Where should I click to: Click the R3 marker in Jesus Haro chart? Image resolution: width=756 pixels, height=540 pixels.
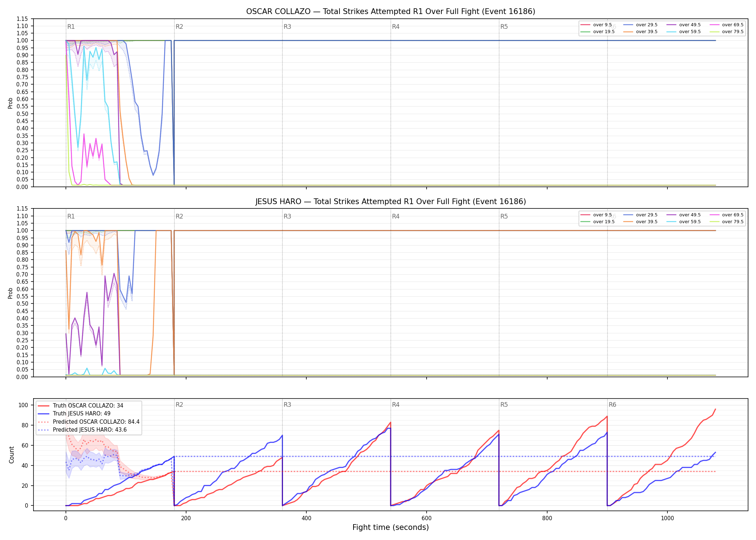pyautogui.click(x=287, y=216)
